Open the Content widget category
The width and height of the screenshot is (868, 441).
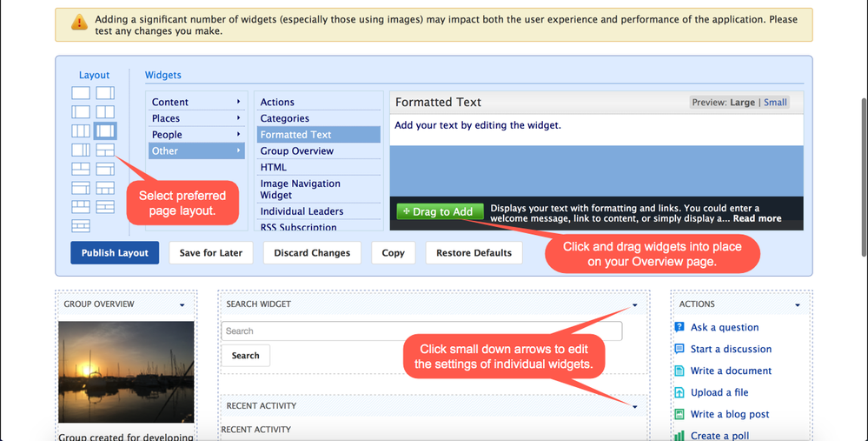pos(195,102)
